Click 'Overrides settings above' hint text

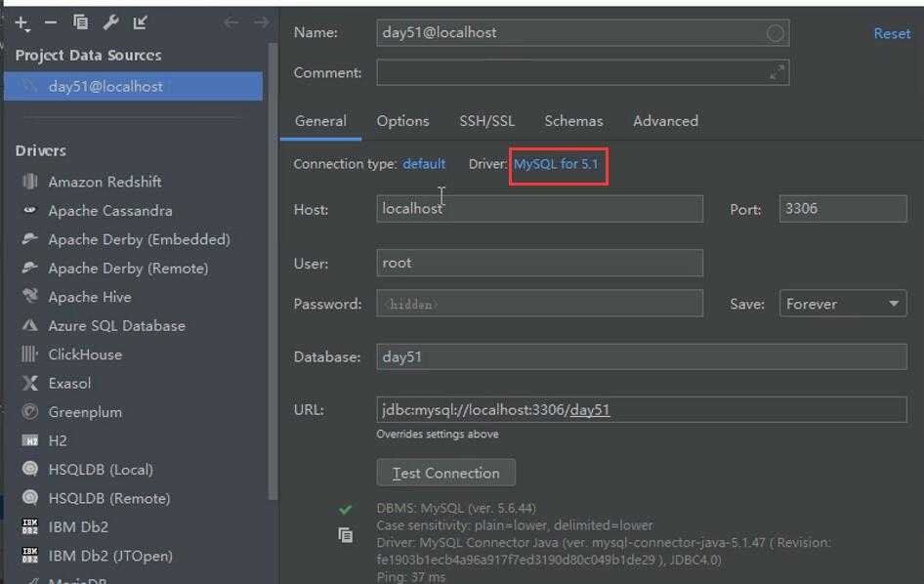pyautogui.click(x=438, y=435)
